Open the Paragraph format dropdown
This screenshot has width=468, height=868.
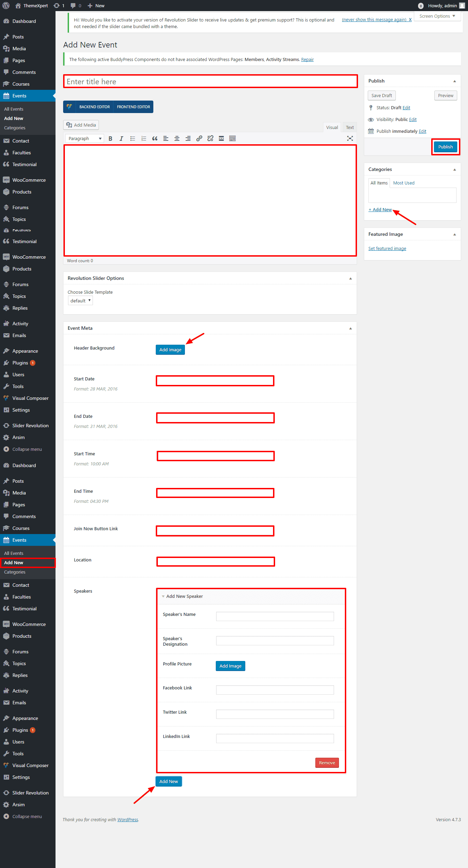click(85, 139)
